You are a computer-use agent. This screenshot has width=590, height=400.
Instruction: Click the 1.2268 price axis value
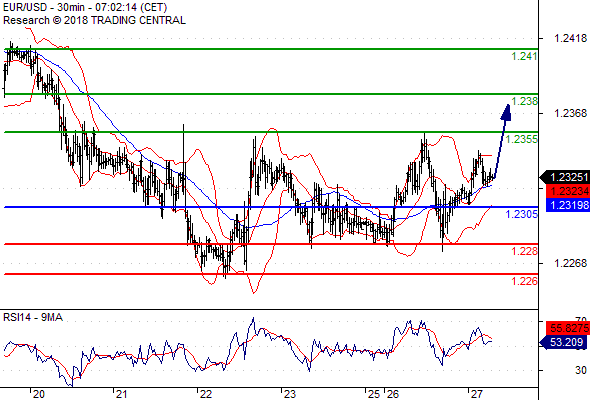(x=570, y=263)
